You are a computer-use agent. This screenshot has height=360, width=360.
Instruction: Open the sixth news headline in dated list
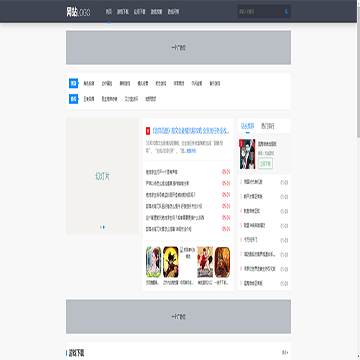(x=169, y=229)
